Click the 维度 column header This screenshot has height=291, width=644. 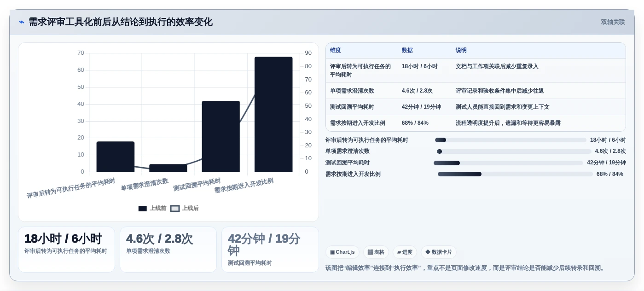point(336,50)
